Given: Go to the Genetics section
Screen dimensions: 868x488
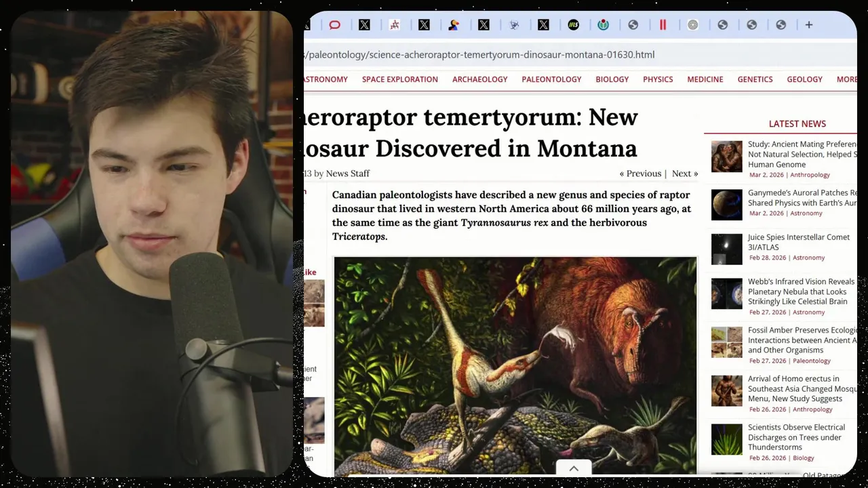Looking at the screenshot, I should point(755,79).
